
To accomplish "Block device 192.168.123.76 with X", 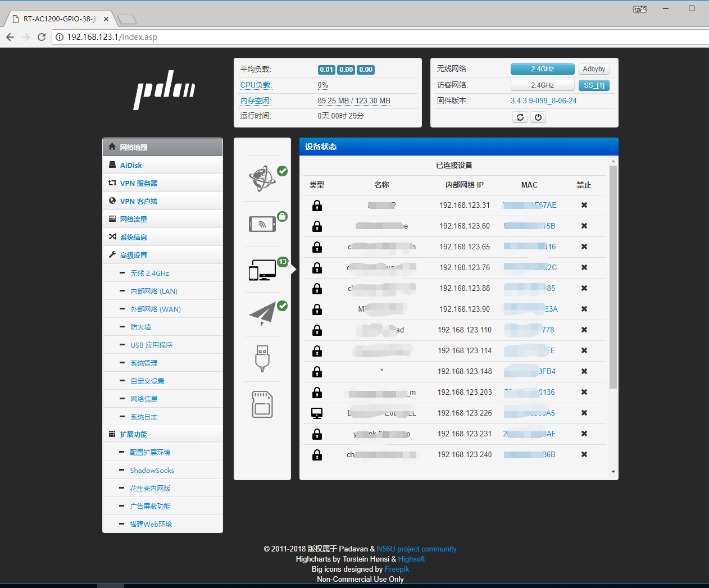I will pyautogui.click(x=584, y=267).
